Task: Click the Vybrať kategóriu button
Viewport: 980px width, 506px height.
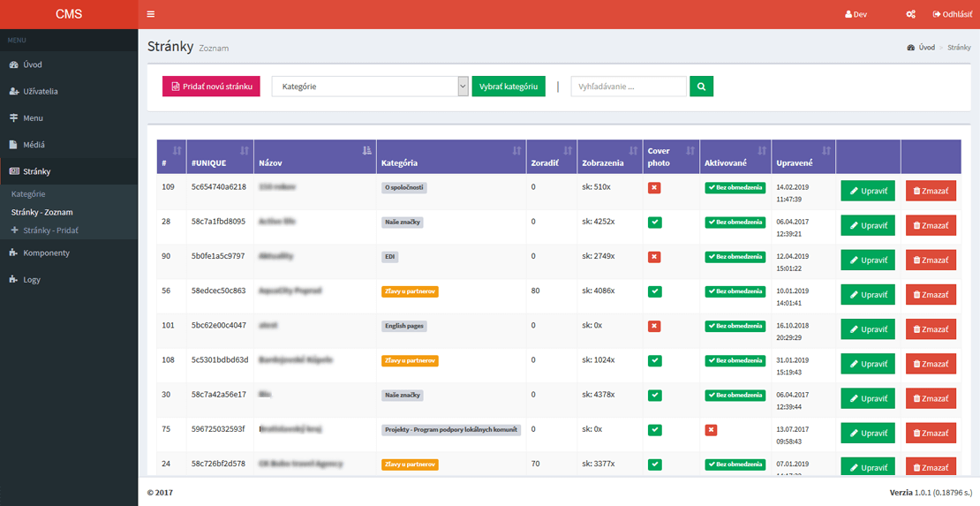Action: click(x=509, y=87)
